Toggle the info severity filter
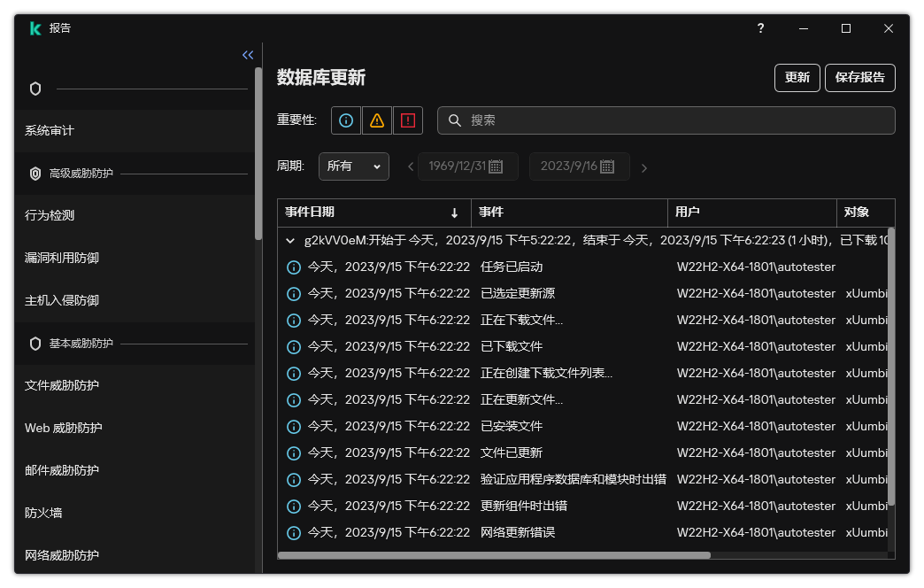924x588 pixels. 344,120
